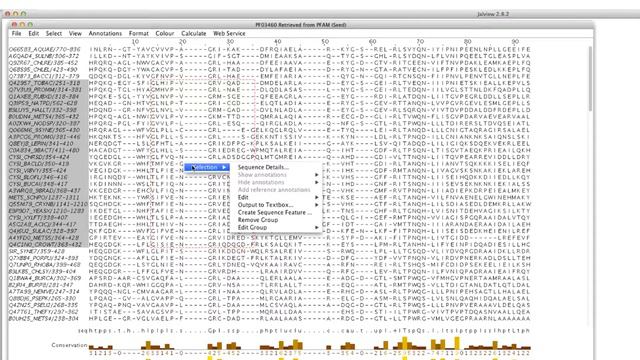Select the SIR_SYNE7 sequence name
Screen dimensions: 640x360
coord(37,251)
